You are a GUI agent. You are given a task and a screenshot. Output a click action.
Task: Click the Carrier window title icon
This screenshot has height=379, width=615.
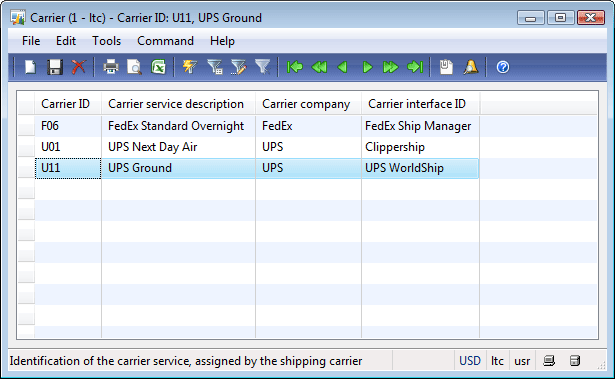[x=18, y=18]
